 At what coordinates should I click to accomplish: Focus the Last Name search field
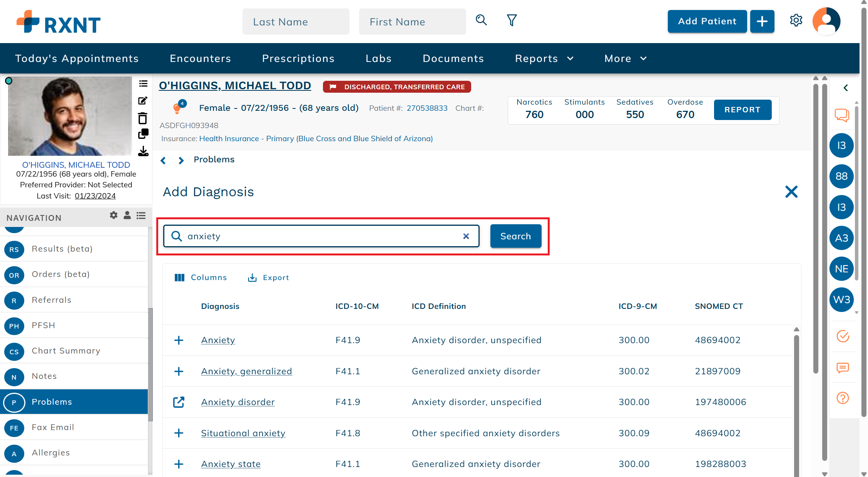[x=296, y=22]
